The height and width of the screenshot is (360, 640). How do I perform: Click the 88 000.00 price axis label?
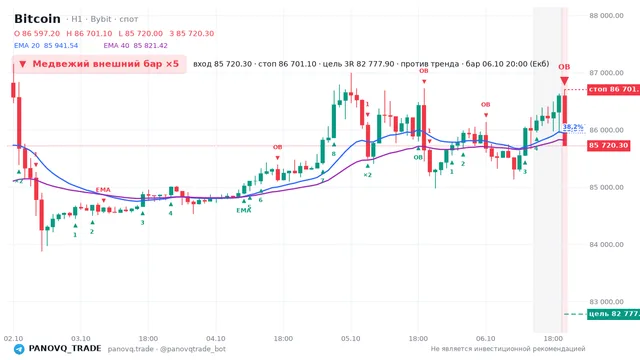click(606, 16)
